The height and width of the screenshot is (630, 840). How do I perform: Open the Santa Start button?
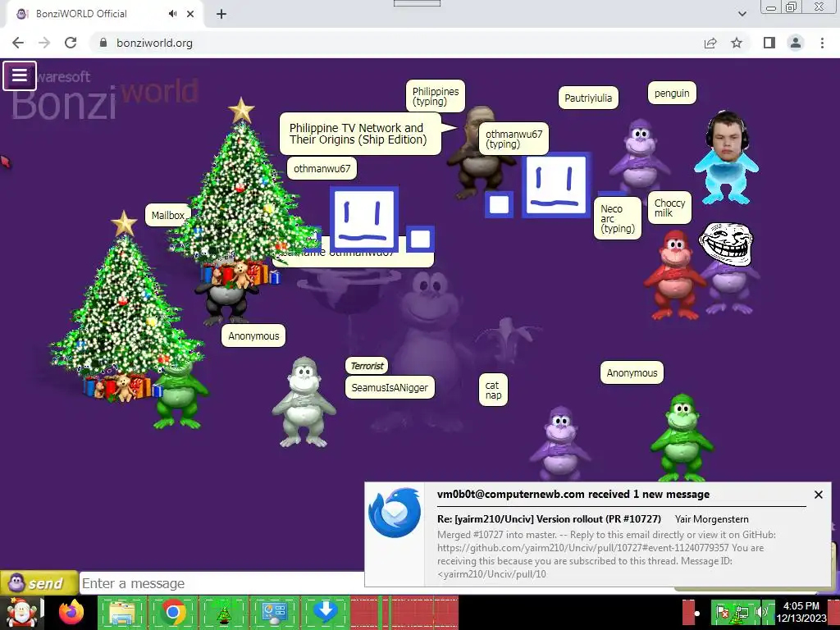point(21,612)
